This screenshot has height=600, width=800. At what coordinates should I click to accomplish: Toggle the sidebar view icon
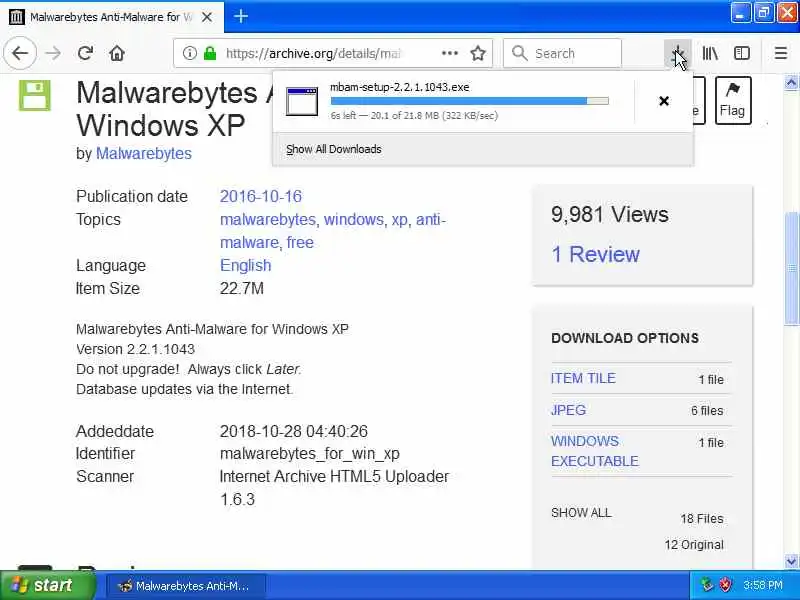tap(741, 53)
